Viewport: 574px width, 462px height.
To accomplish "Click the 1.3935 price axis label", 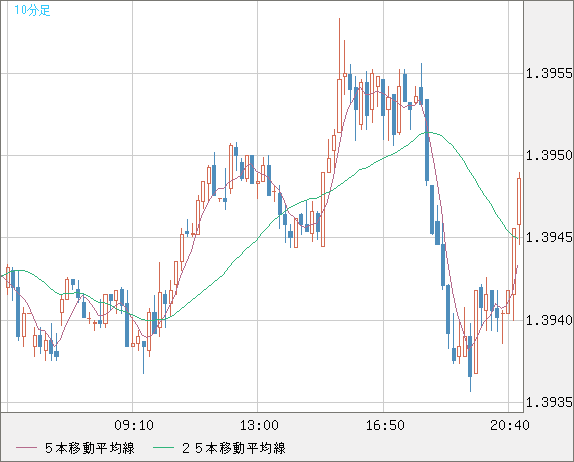I will pos(549,402).
